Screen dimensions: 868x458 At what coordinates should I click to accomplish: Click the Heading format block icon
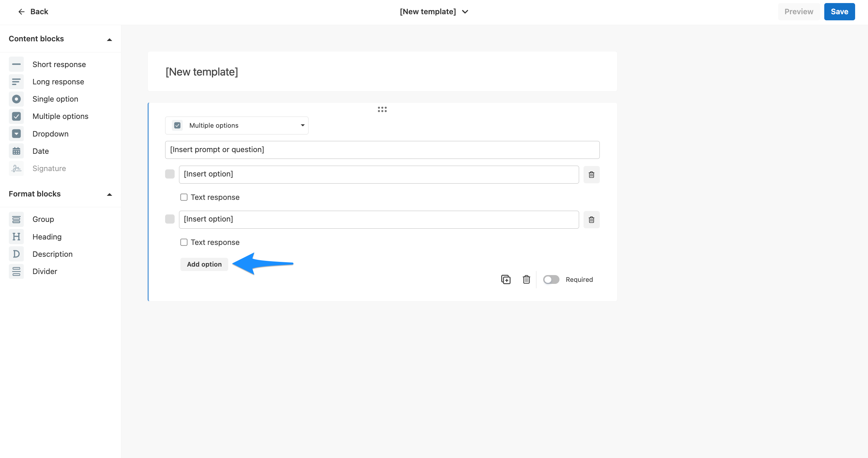tap(16, 237)
